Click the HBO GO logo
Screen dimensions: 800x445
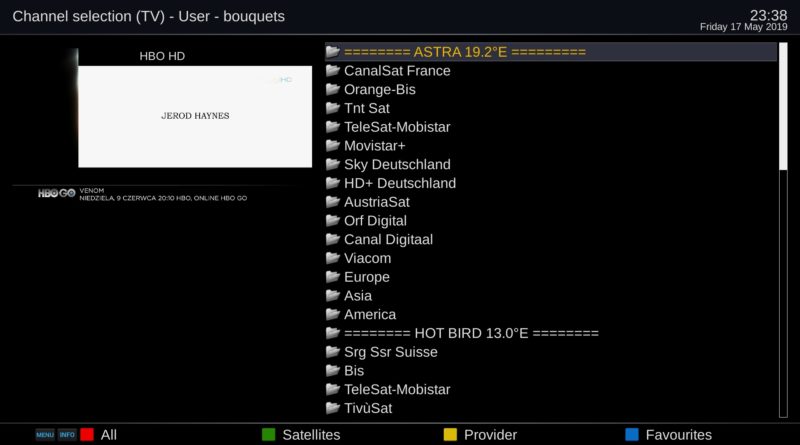57,193
